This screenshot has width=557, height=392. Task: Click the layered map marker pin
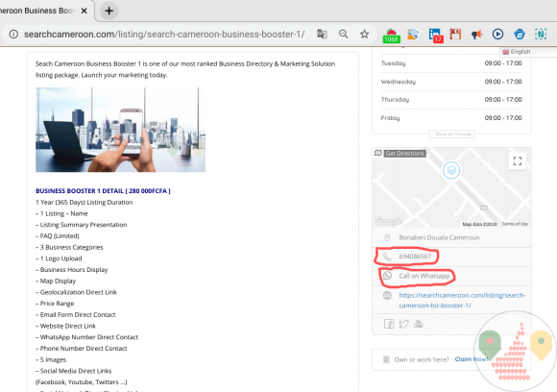[451, 170]
